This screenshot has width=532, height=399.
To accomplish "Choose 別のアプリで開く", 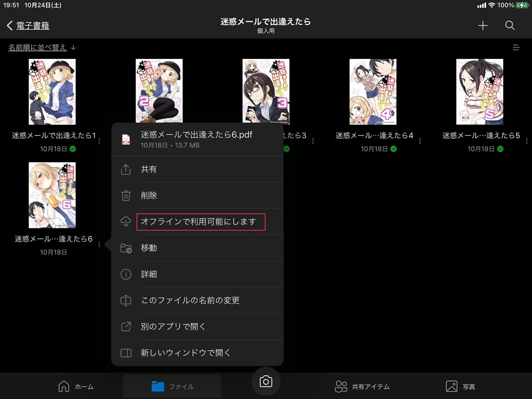I will click(x=198, y=327).
